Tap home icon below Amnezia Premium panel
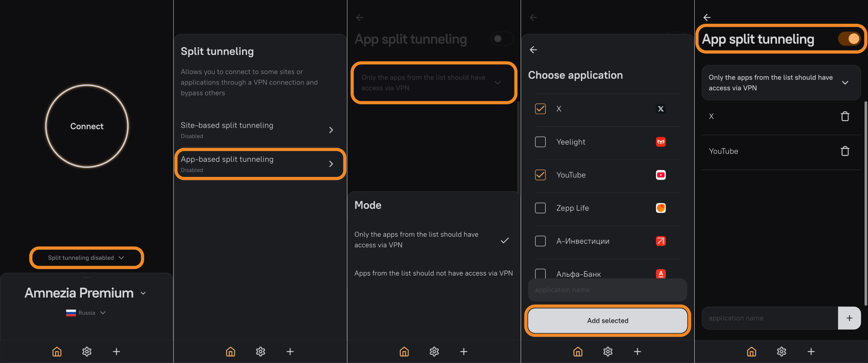 pyautogui.click(x=57, y=352)
